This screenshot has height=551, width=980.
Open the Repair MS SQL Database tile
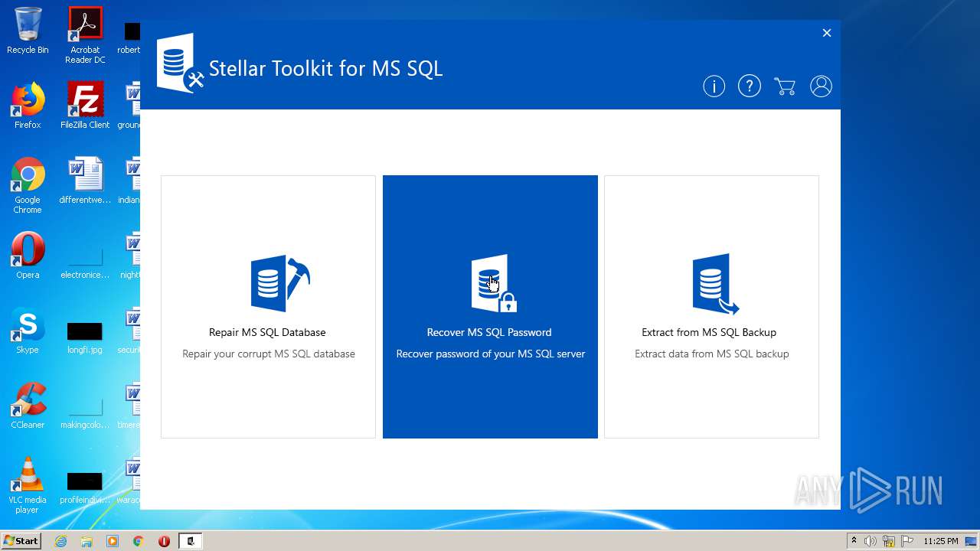(268, 307)
